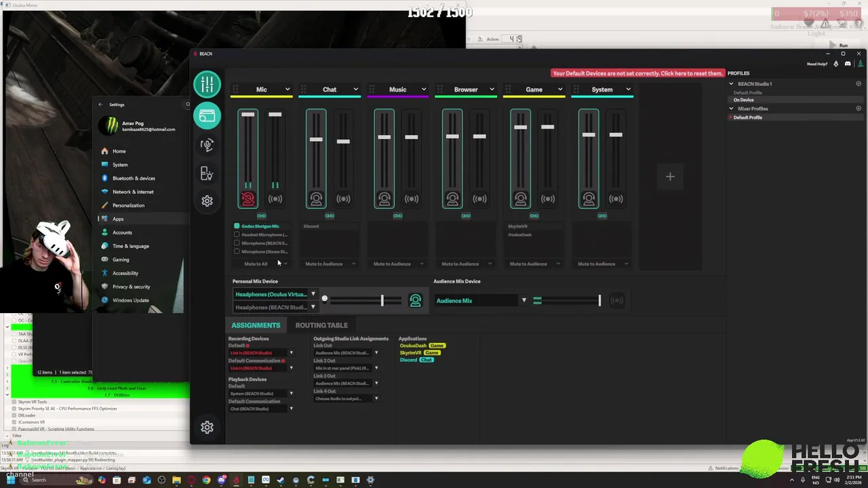Toggle the link icon under Music faders
This screenshot has height=488, width=868.
397,216
